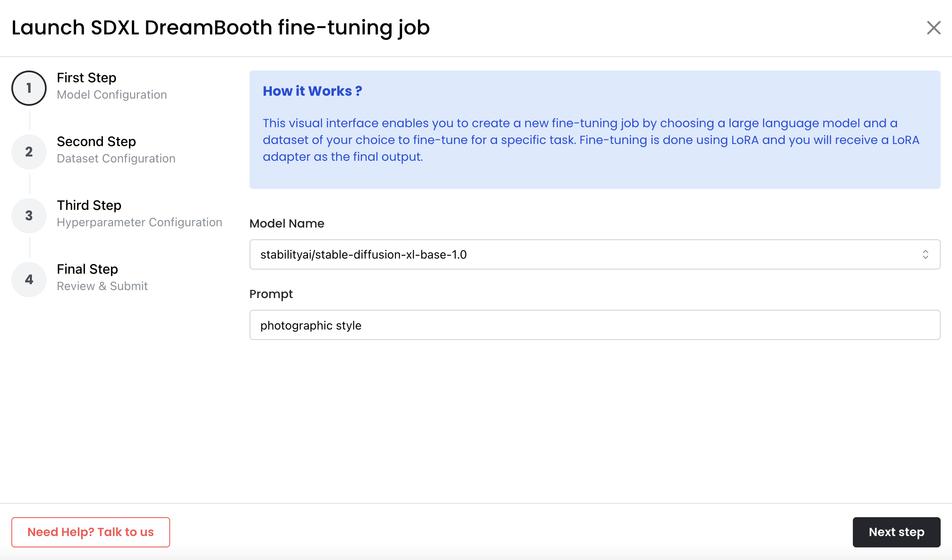Click the step 4 circle indicator
Viewport: 952px width, 560px height.
point(29,279)
